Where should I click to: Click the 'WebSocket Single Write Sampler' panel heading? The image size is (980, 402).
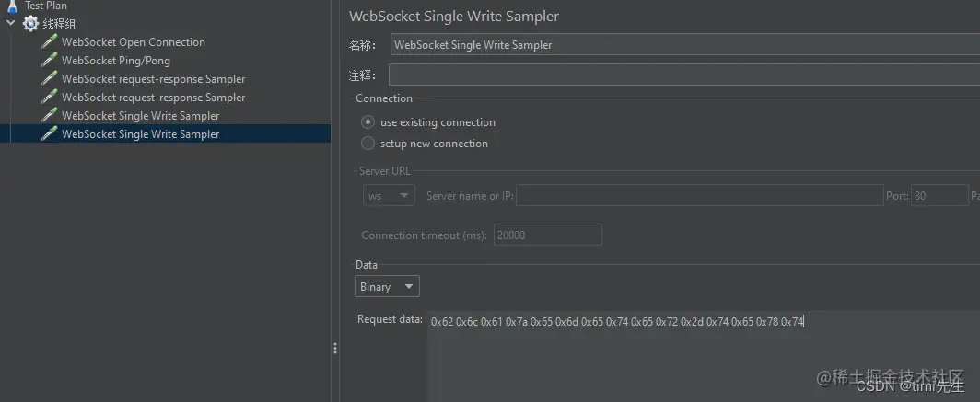[454, 17]
